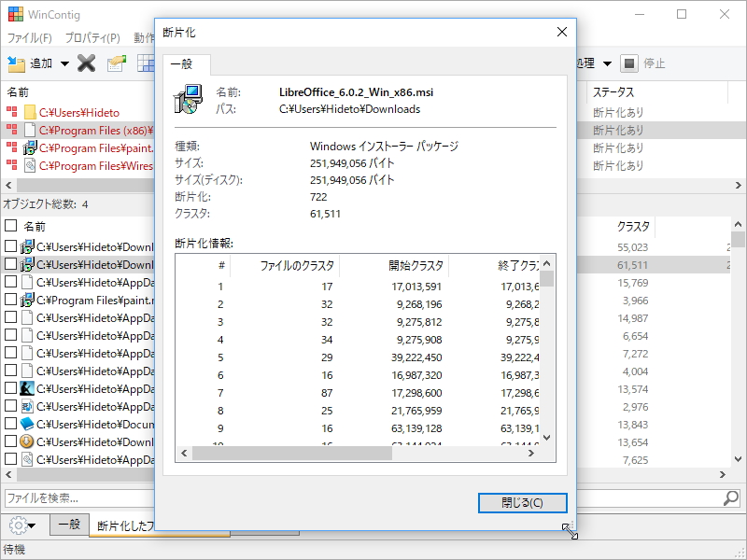Click the black X remove toolbar icon
The image size is (747, 560).
click(86, 63)
